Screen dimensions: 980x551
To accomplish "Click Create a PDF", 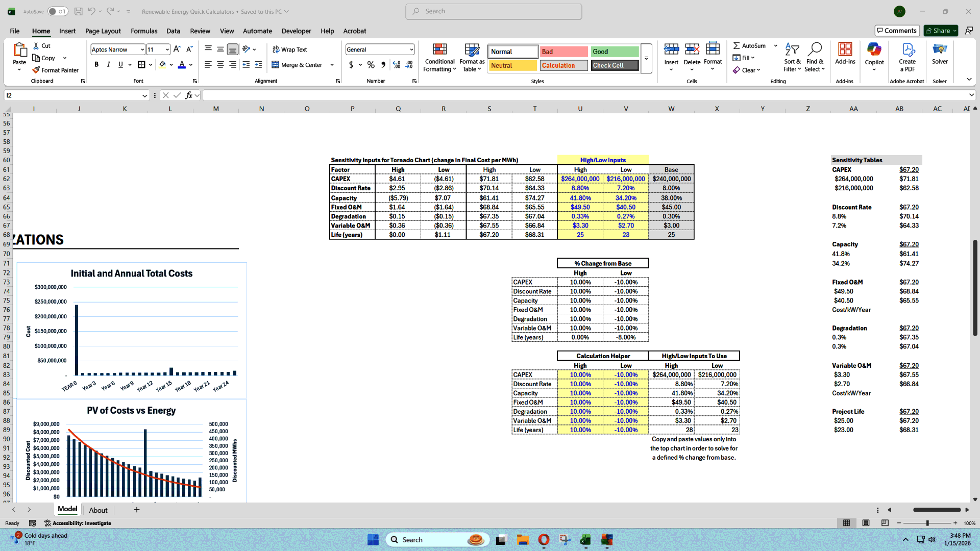I will [907, 57].
